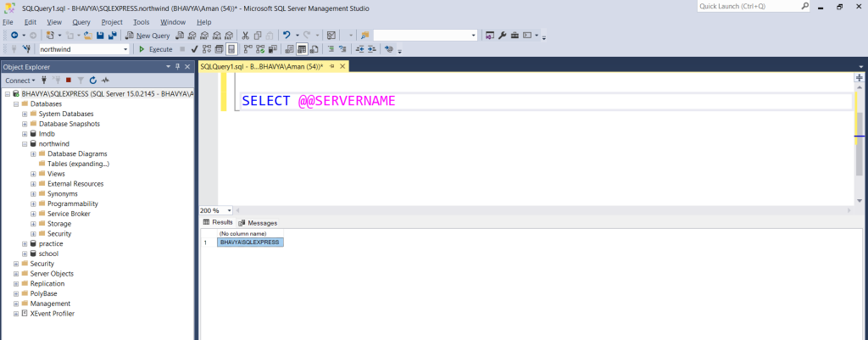Refresh Object Explorer with the circular arrow

pos(93,81)
